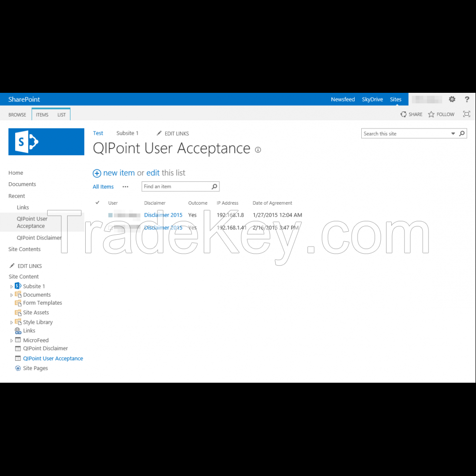Go to Subsite 1 in top navigation
This screenshot has height=476, width=476.
coord(127,133)
